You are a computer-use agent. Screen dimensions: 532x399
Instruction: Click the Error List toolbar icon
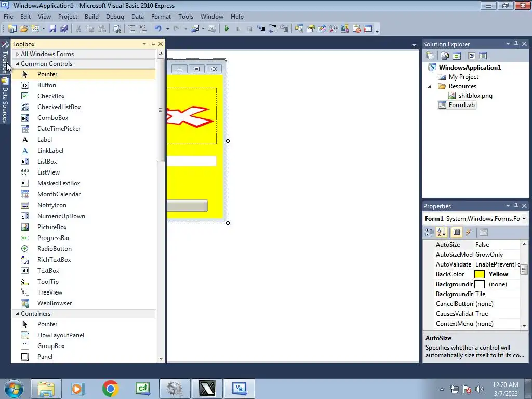356,29
